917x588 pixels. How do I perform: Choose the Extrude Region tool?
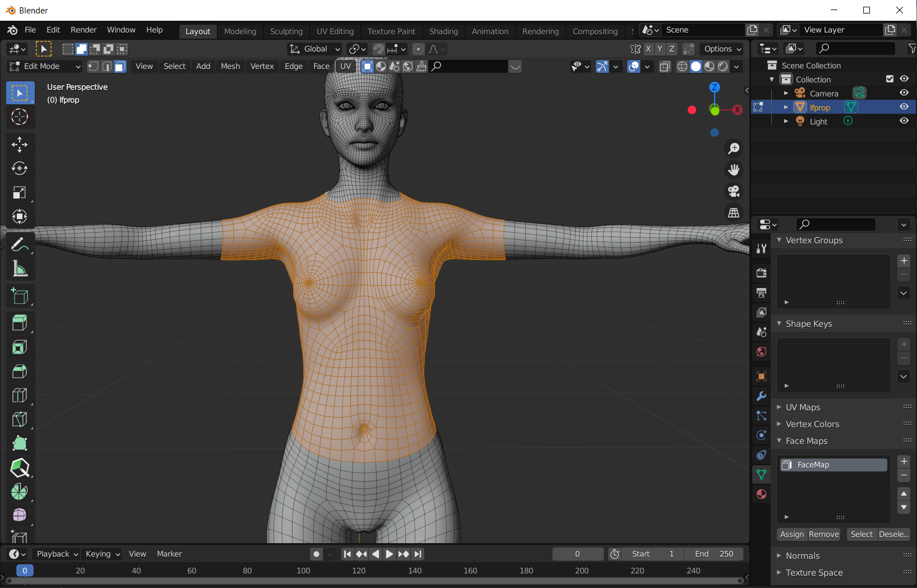coord(20,323)
